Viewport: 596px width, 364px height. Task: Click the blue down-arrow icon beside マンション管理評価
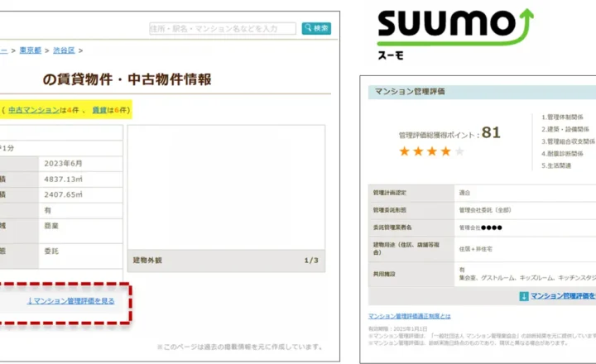tap(524, 295)
